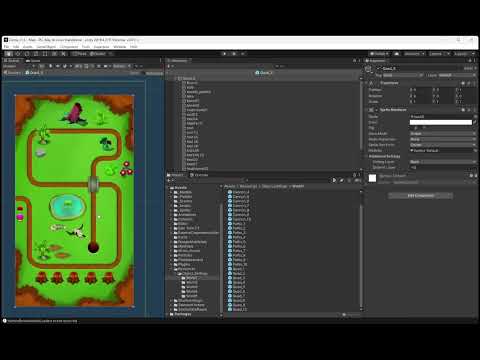Open the Edit menu
The height and width of the screenshot is (360, 480).
16,47
